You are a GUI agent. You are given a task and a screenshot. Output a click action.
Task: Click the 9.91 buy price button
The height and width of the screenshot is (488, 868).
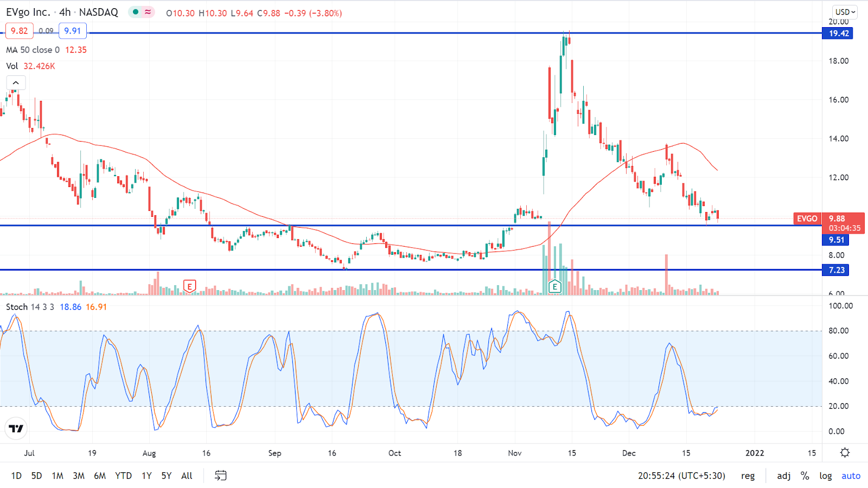pos(72,31)
